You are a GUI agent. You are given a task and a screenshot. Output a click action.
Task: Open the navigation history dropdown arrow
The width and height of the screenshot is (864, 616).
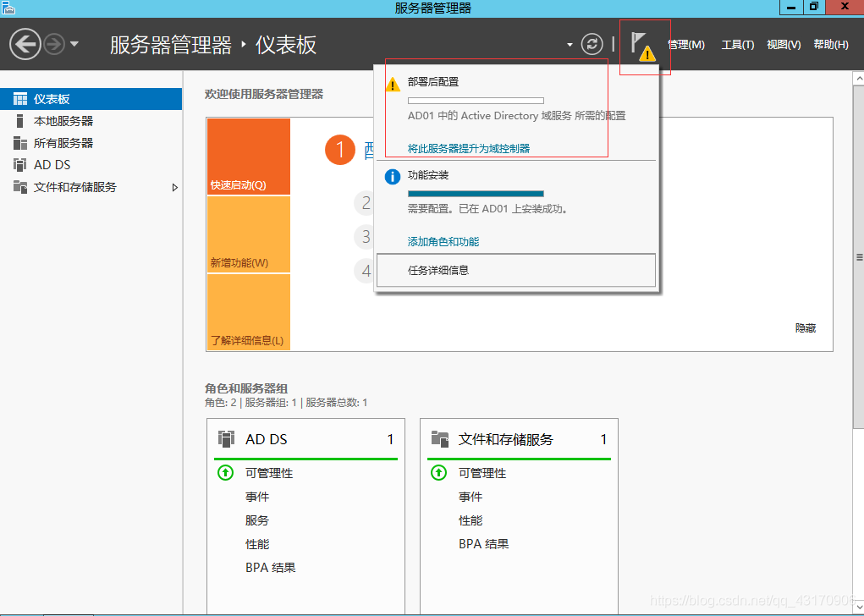[74, 44]
